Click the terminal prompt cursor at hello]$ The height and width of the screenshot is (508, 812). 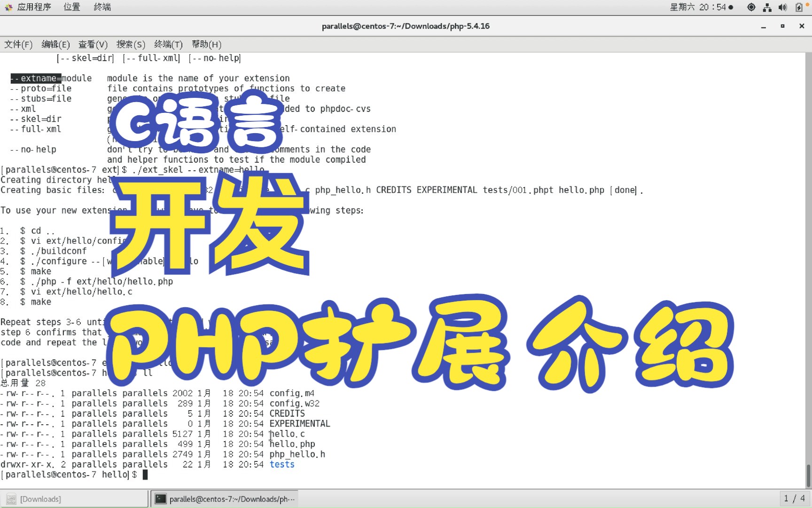coord(145,475)
